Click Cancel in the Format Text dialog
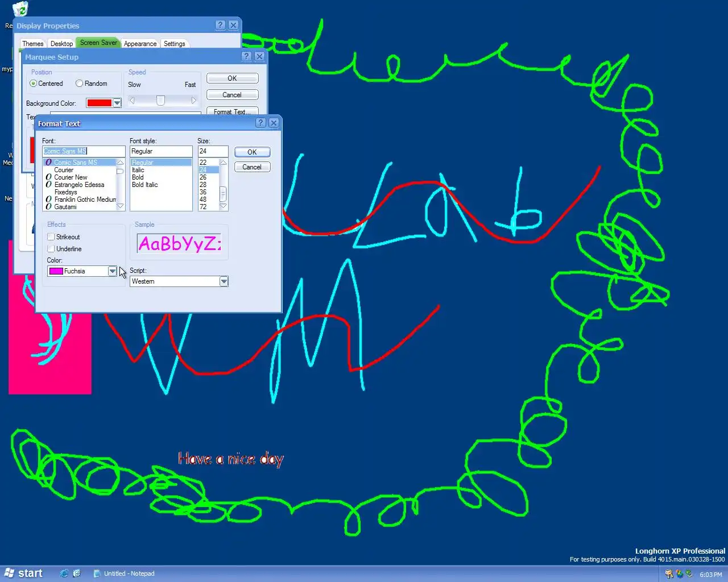The height and width of the screenshot is (582, 728). tap(252, 167)
